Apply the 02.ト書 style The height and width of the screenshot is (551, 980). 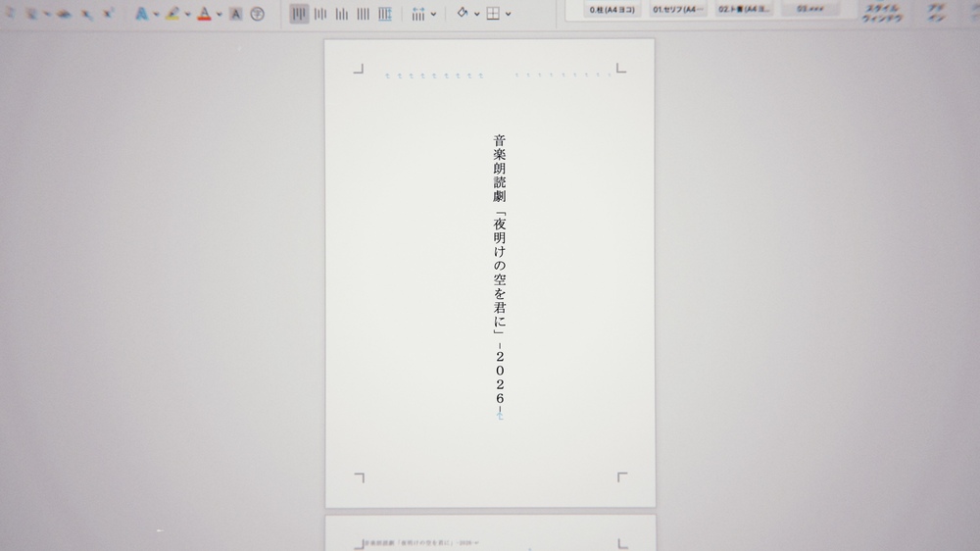tap(744, 9)
